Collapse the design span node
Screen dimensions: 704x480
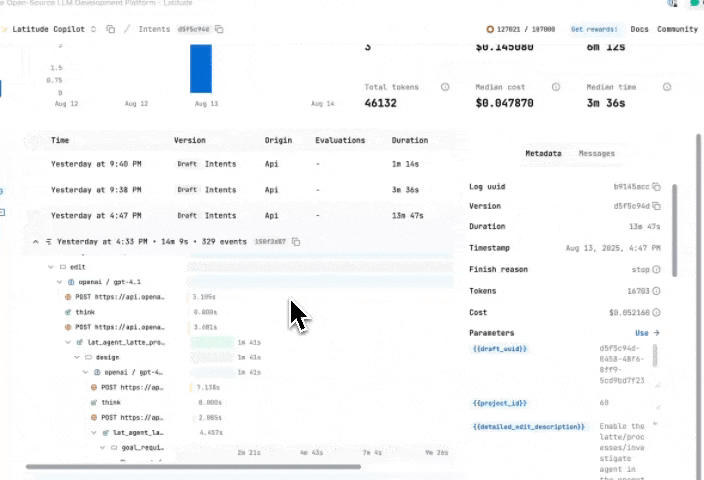pyautogui.click(x=75, y=357)
